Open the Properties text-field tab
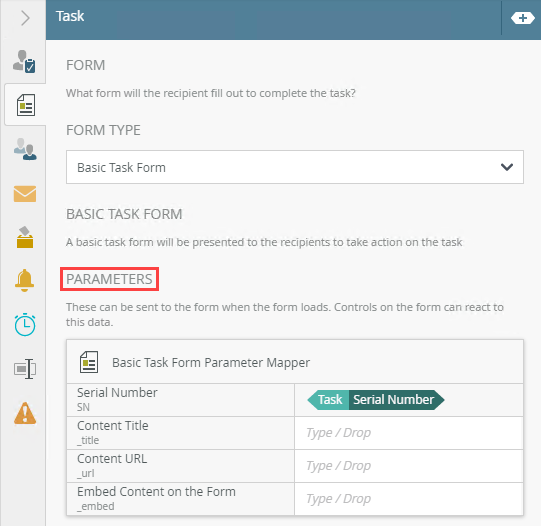The width and height of the screenshot is (541, 526). pyautogui.click(x=25, y=369)
